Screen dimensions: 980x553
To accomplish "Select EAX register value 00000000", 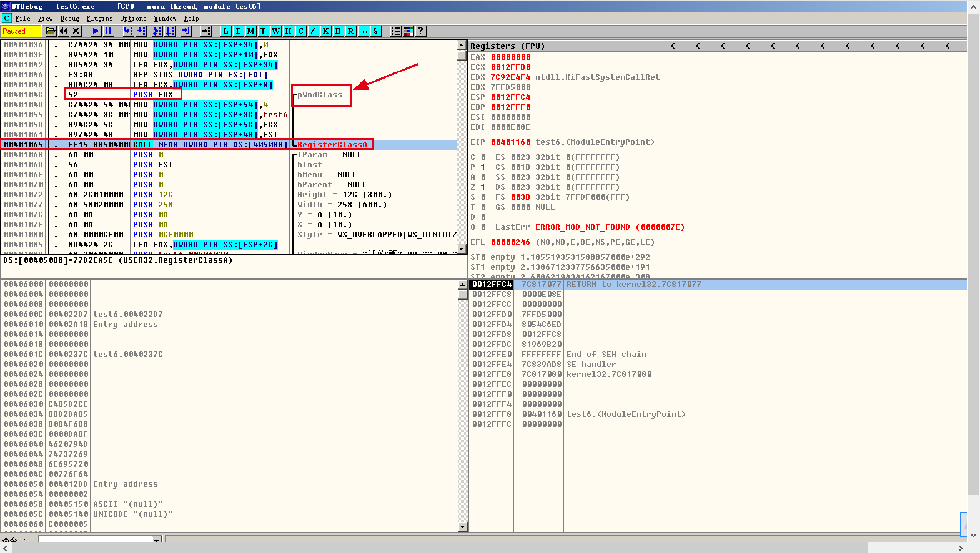I will click(x=510, y=57).
